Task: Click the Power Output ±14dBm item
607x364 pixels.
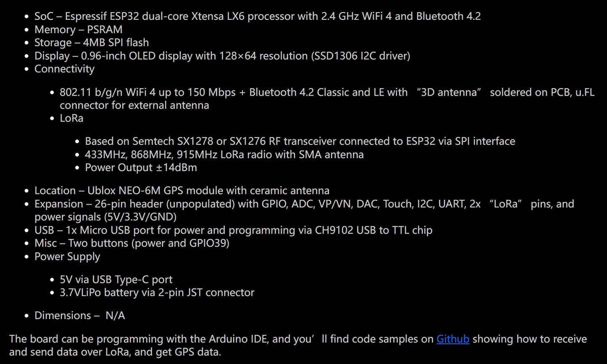Action: [141, 168]
